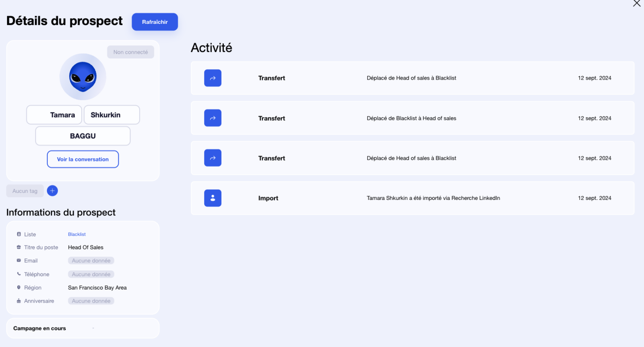The width and height of the screenshot is (644, 347).
Task: Click arrow icon for Blacklist à Head of sales transfer
Action: tap(213, 118)
